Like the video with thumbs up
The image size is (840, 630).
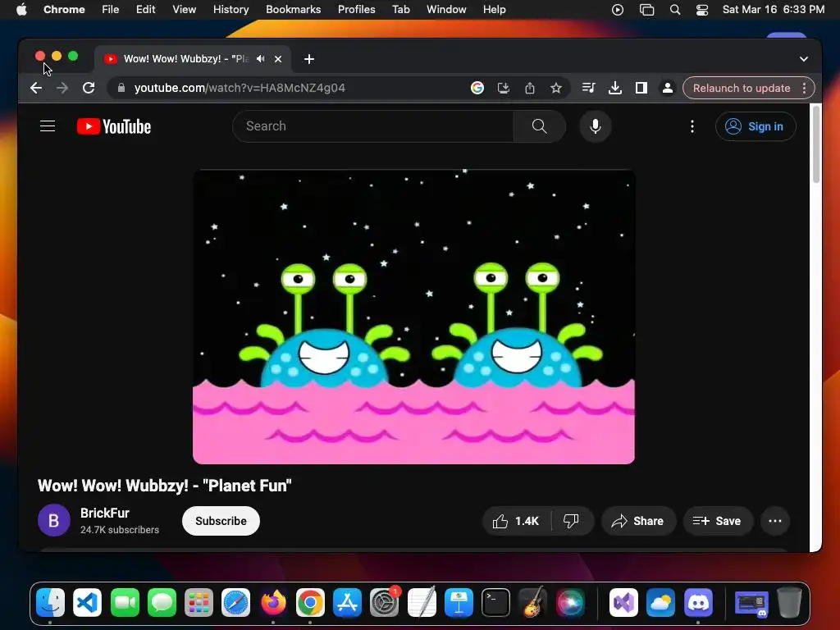click(517, 521)
